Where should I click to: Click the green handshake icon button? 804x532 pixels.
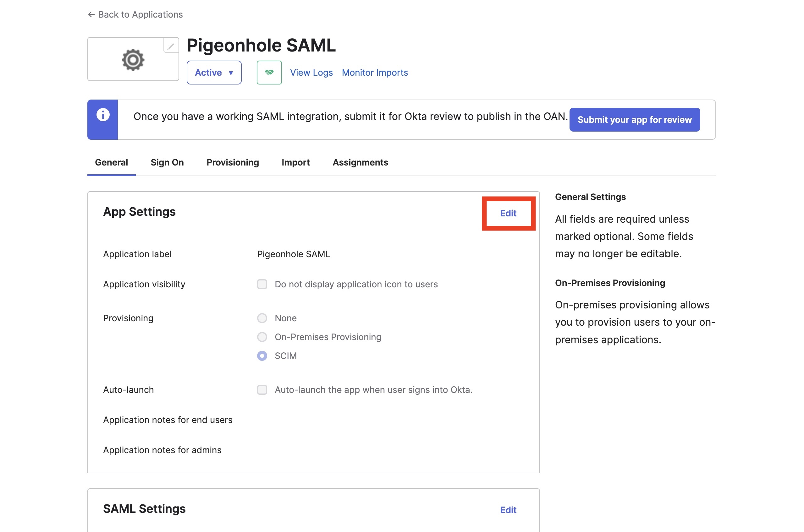269,72
